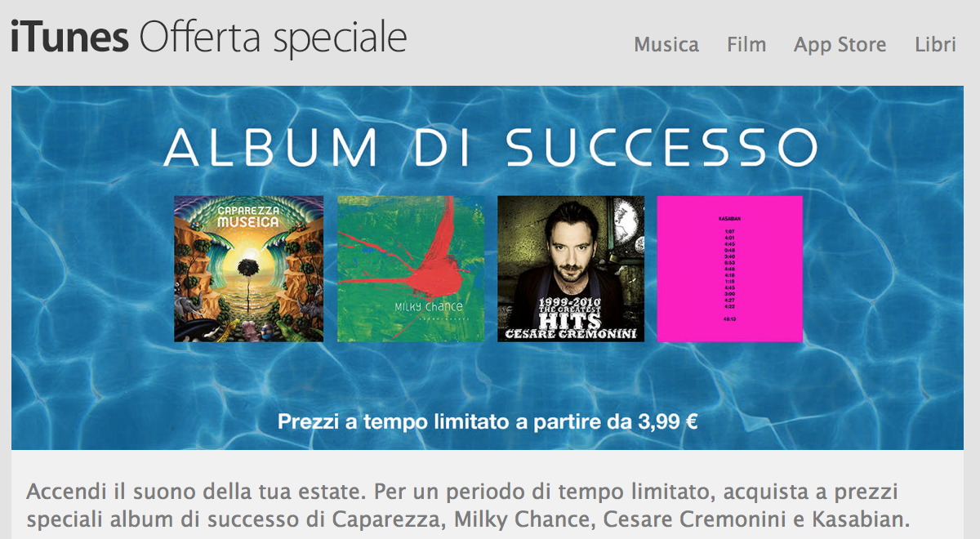Select the Milky Chance green album artwork

pos(410,269)
